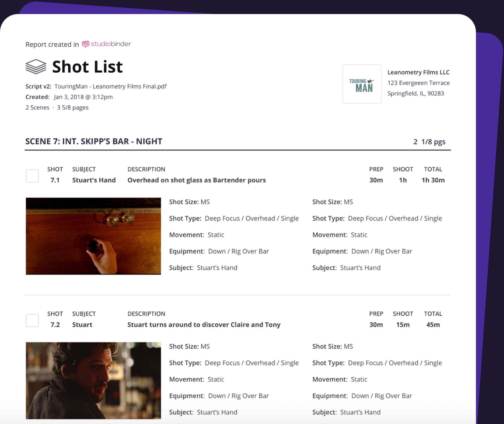Click the Leanometry Films LLC company name
Image resolution: width=504 pixels, height=424 pixels.
[x=418, y=72]
